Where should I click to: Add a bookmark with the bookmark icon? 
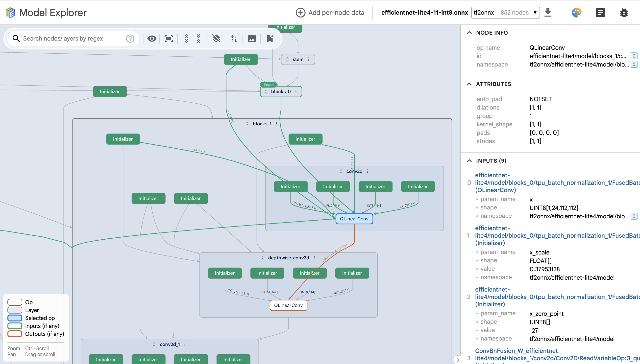pyautogui.click(x=270, y=39)
